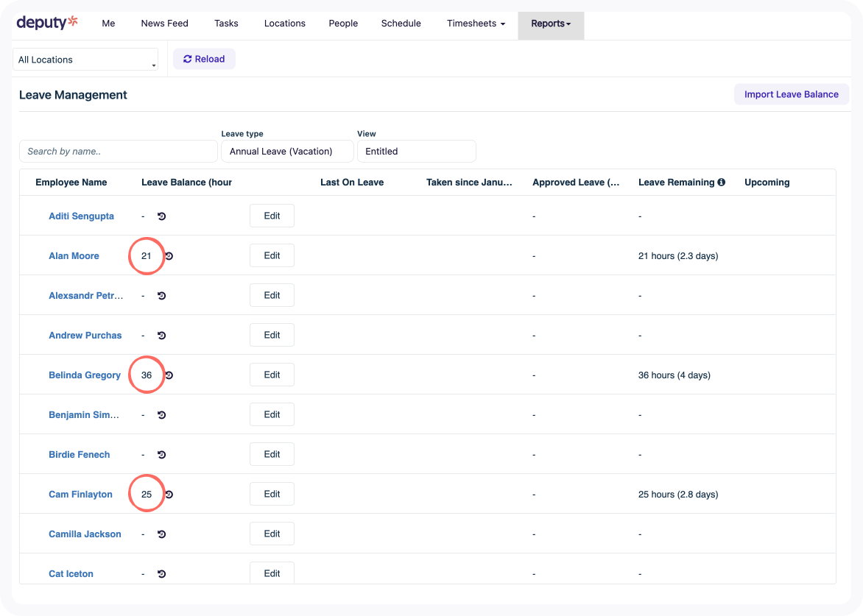
Task: Open Cam Finlayton employee link
Action: tap(80, 495)
